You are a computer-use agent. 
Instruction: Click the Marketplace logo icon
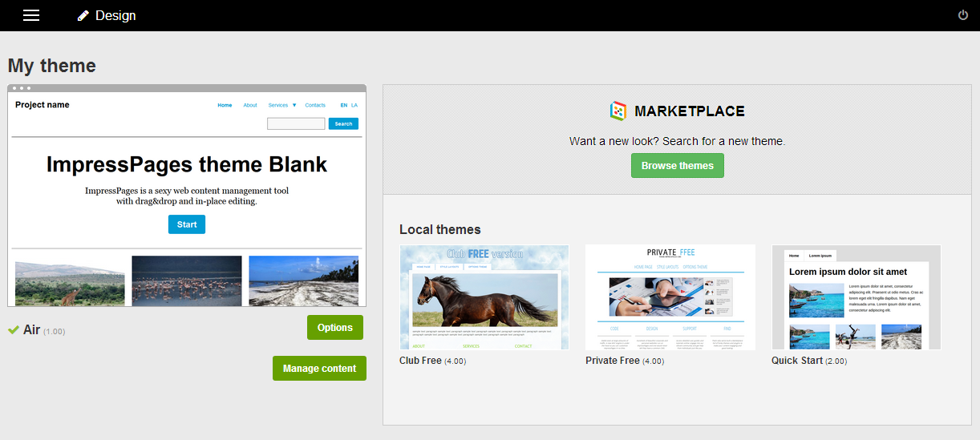pos(618,111)
